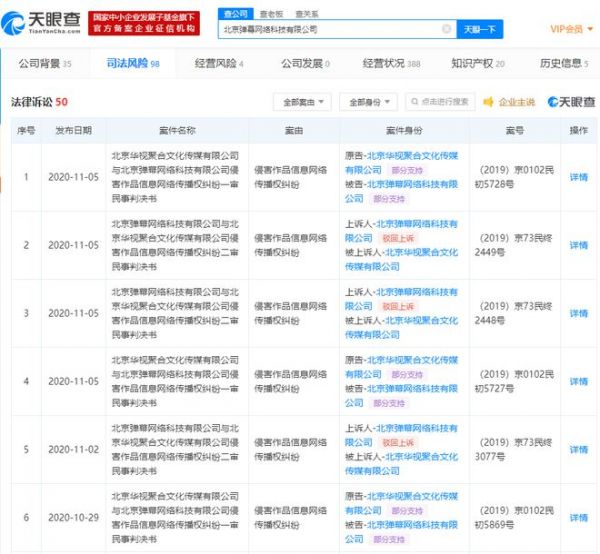The width and height of the screenshot is (600, 554).
Task: Click the 天眼查 watermark logo above the table
Action: tap(569, 102)
